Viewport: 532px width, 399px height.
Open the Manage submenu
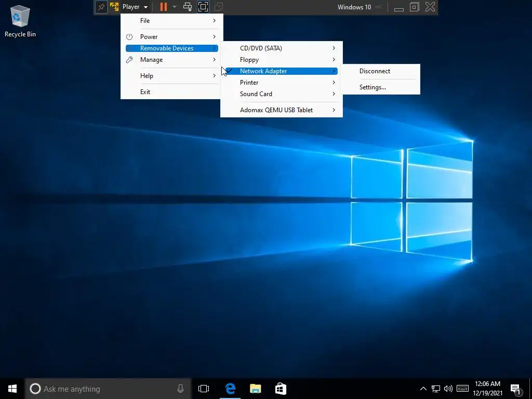tap(171, 60)
